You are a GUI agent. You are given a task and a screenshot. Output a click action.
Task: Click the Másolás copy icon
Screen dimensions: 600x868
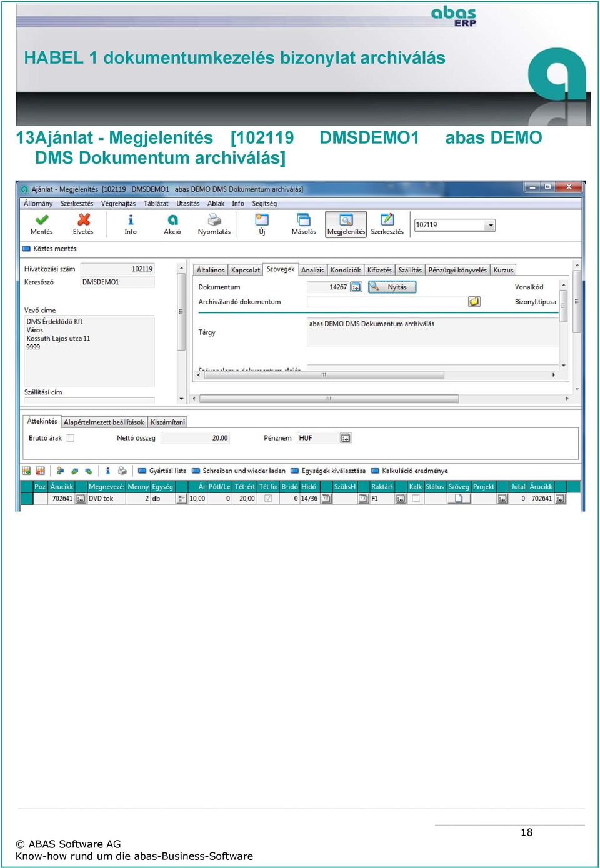pos(304,220)
